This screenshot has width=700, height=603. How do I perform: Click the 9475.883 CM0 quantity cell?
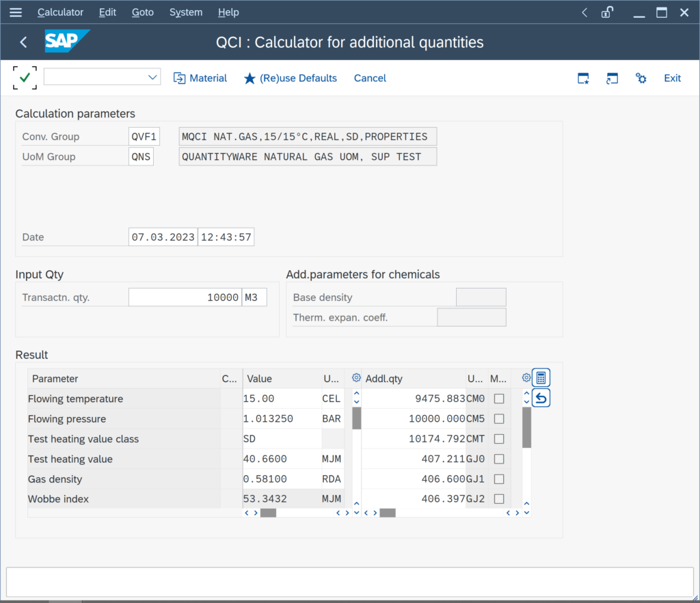coord(414,399)
